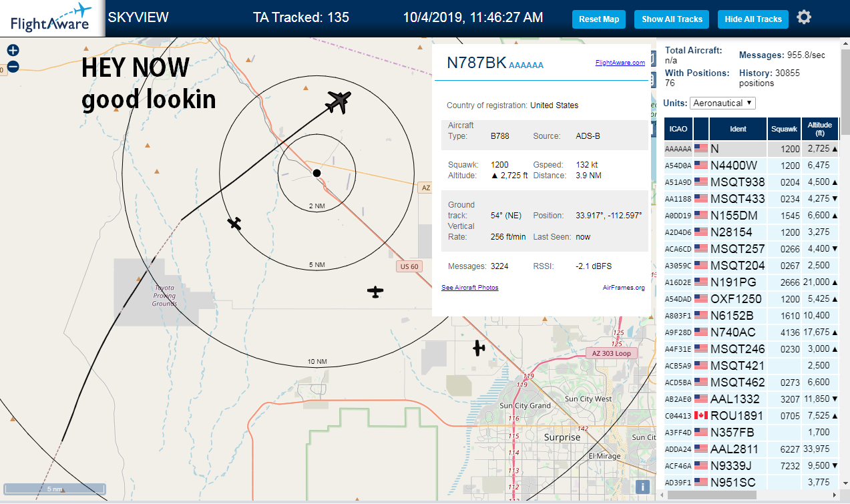Open the FlightAware.com link in info panel
850x504 pixels.
click(620, 63)
